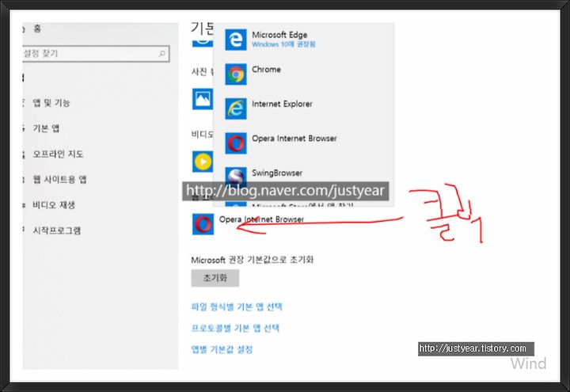Viewport: 570px width, 392px height.
Task: Open 비디오 재생 section
Action: 54,205
